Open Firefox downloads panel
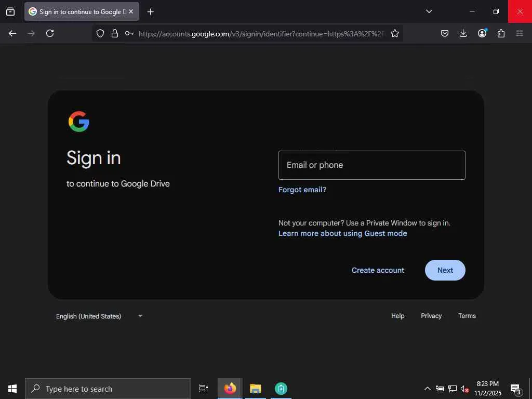The image size is (532, 399). tap(463, 33)
